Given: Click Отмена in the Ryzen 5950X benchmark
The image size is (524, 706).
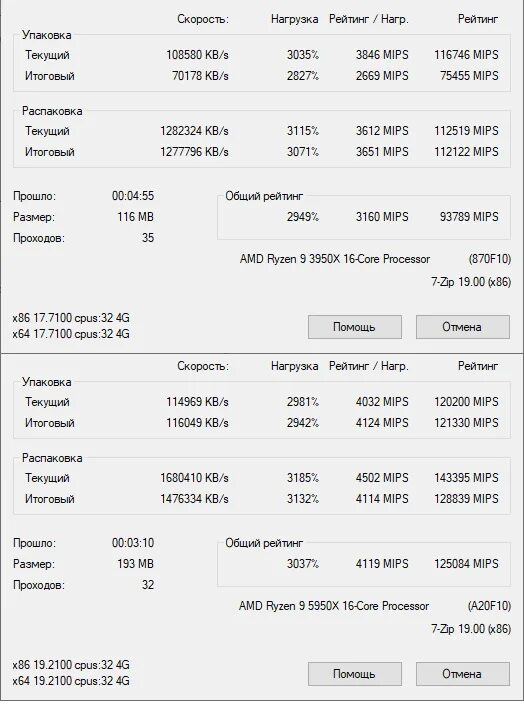Looking at the screenshot, I should [463, 674].
